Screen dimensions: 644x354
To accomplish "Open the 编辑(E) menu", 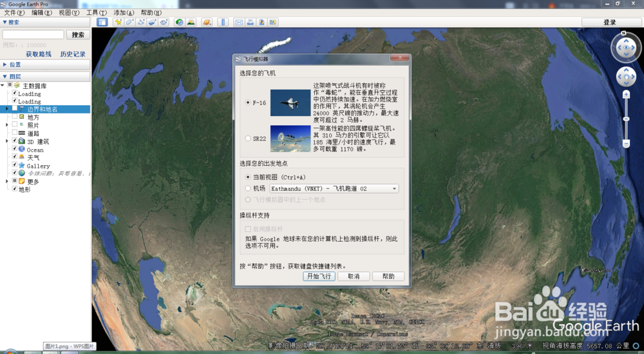I will [41, 13].
